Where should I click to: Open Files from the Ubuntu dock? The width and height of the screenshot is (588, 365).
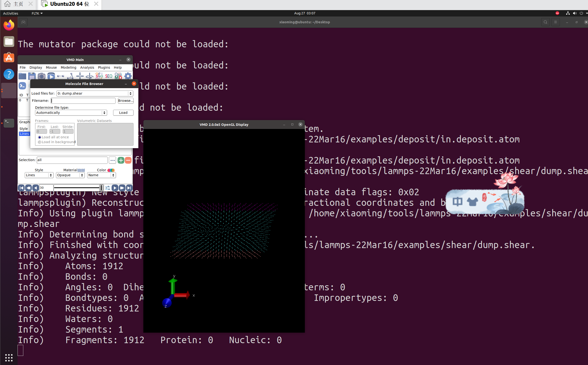click(9, 42)
